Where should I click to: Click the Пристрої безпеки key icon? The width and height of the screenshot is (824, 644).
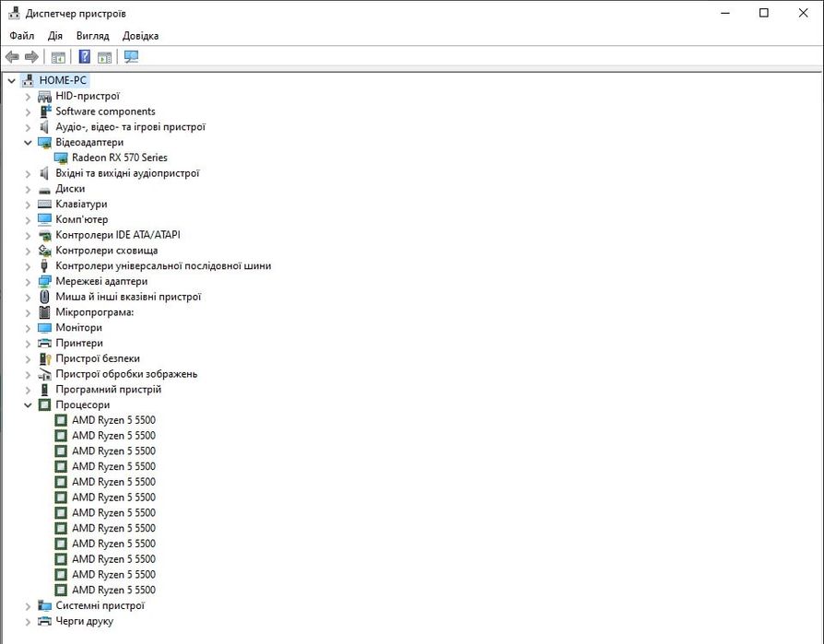click(45, 358)
